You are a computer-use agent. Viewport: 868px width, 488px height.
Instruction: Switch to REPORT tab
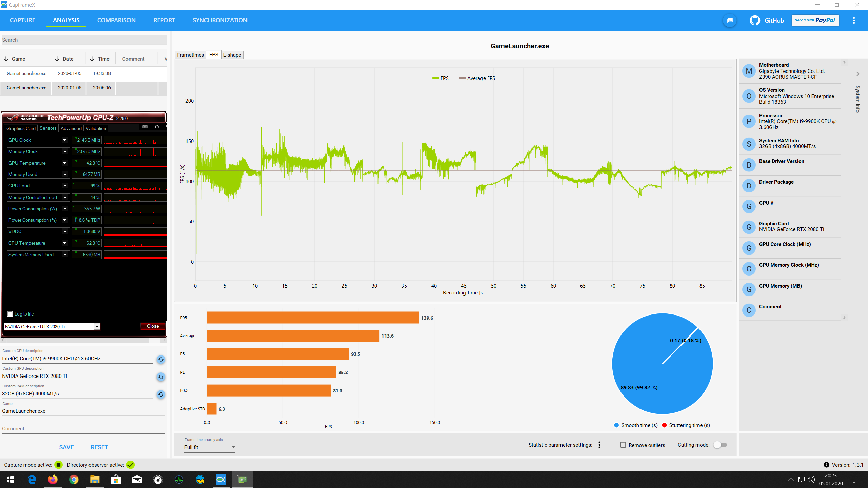tap(164, 20)
